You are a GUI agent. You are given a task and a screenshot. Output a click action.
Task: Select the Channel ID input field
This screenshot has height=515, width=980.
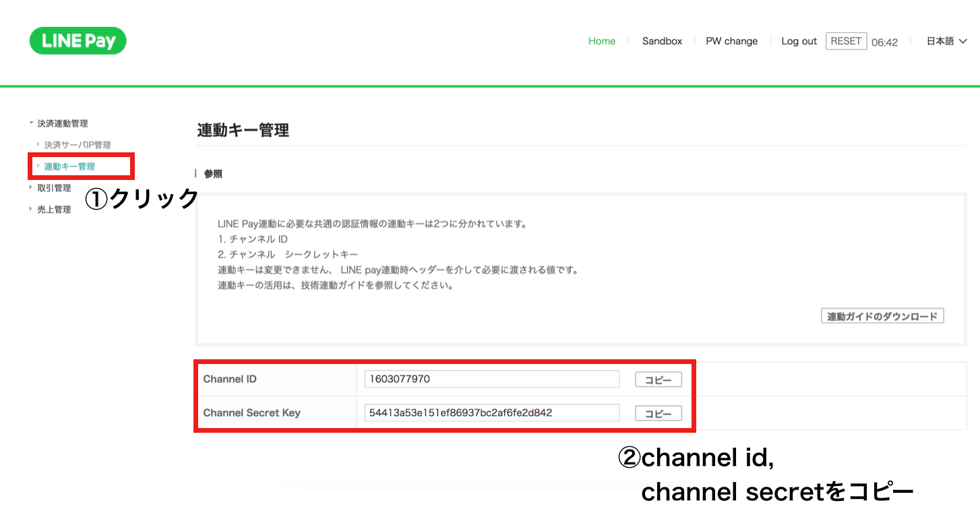tap(491, 379)
